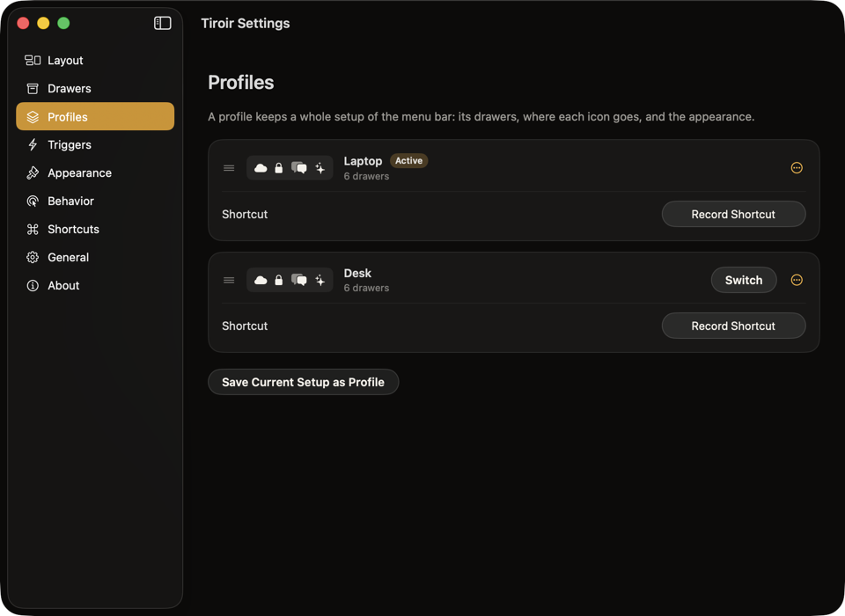
Task: Click the profile description paragraph
Action: pos(481,117)
